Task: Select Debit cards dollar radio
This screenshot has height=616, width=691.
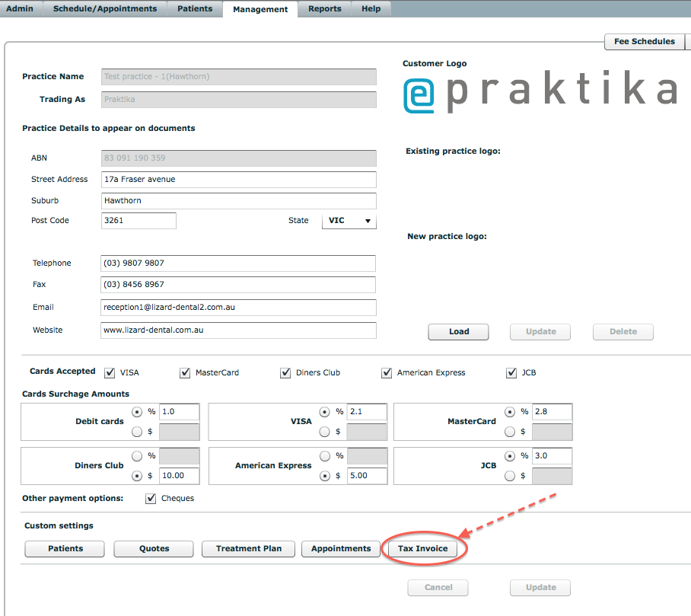Action: (137, 432)
